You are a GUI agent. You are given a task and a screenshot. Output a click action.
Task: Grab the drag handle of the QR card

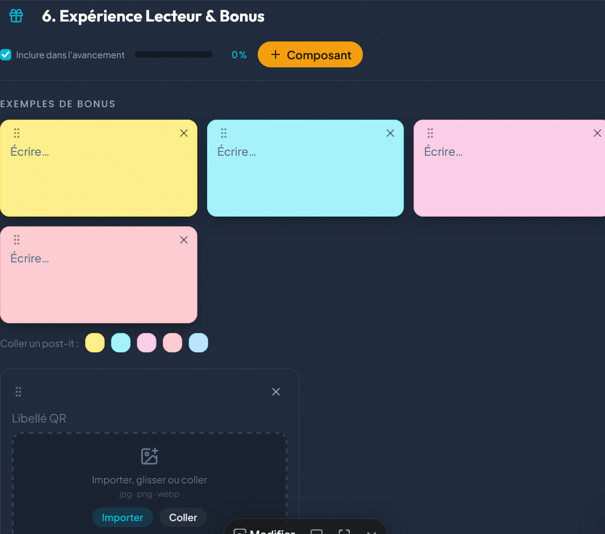[x=18, y=392]
